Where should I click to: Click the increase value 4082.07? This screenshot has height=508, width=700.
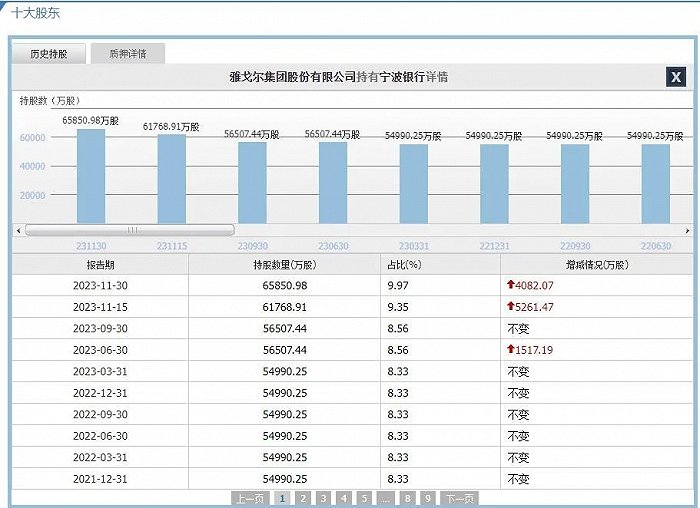[534, 286]
